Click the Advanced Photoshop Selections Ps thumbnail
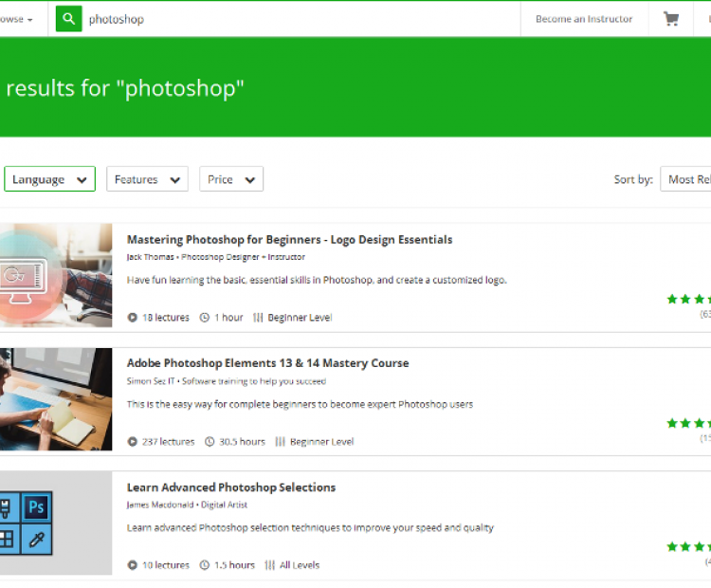This screenshot has height=588, width=711. point(56,524)
